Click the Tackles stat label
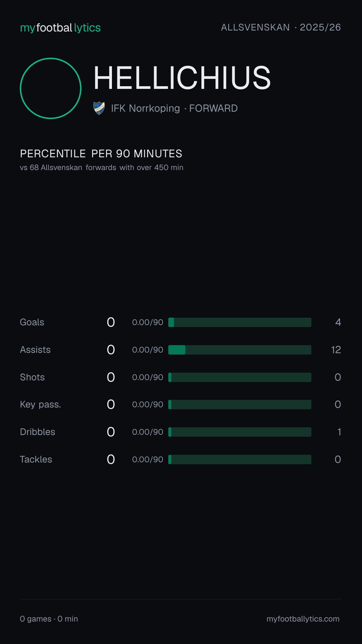 pyautogui.click(x=36, y=460)
